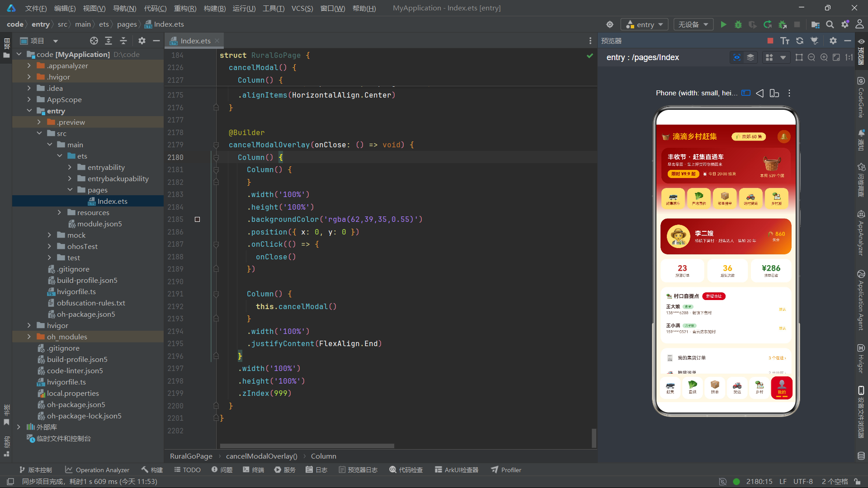The height and width of the screenshot is (488, 868).
Task: Open the project structure dialog icon
Action: (x=815, y=24)
